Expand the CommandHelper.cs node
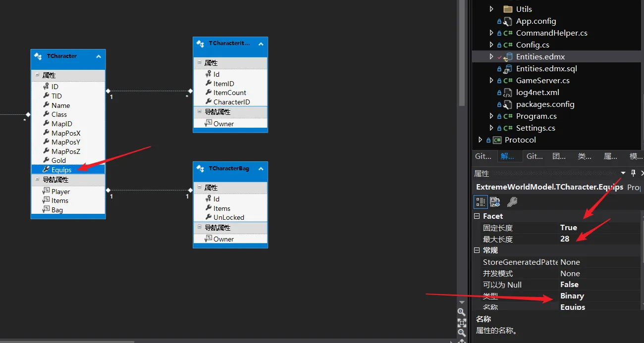This screenshot has width=644, height=343. pos(491,33)
